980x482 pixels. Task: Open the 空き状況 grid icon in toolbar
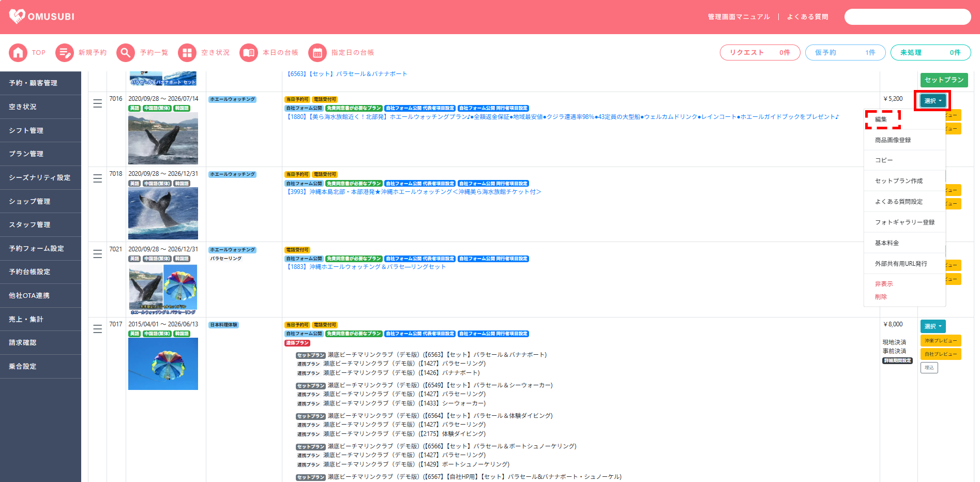coord(187,53)
